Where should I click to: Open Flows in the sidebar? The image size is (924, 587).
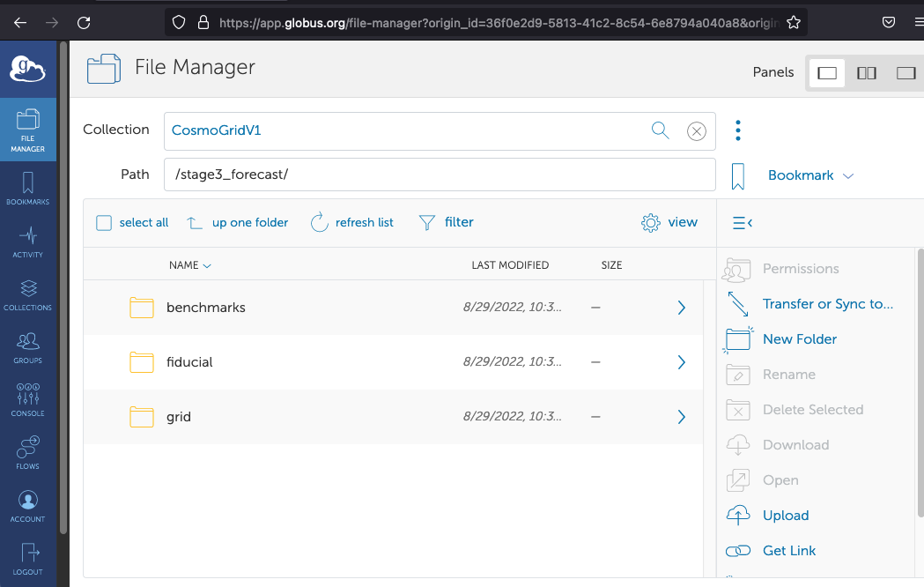[27, 452]
